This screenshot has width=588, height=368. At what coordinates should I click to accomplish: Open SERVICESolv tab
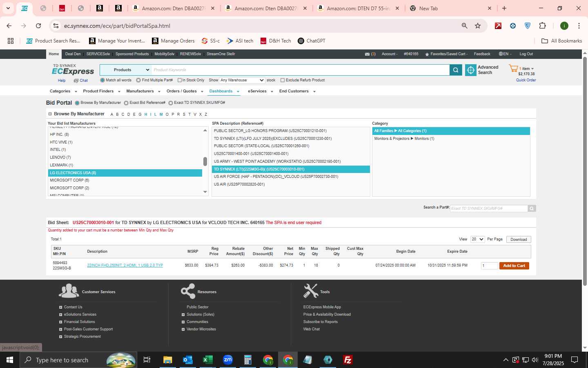pos(98,54)
